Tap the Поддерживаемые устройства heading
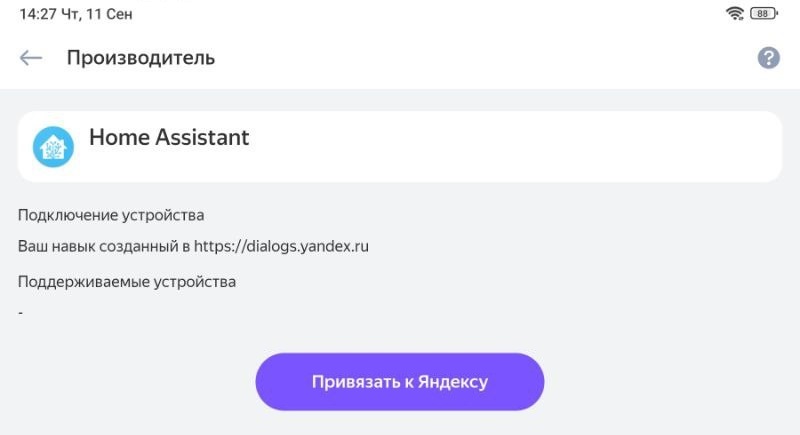This screenshot has height=435, width=800. tap(127, 281)
